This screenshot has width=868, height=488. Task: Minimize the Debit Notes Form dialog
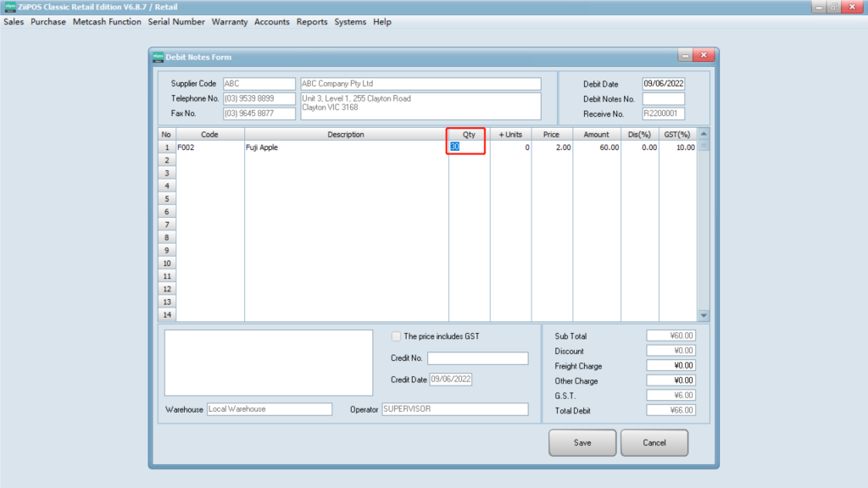684,56
